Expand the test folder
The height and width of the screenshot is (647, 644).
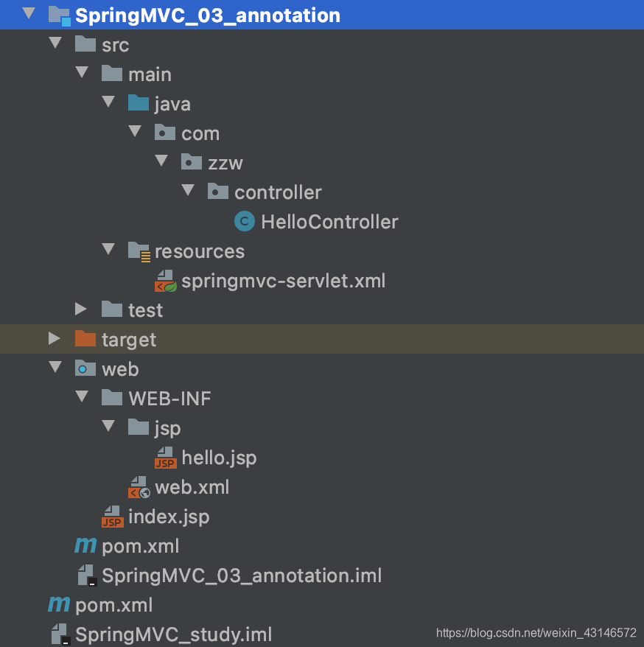(80, 309)
